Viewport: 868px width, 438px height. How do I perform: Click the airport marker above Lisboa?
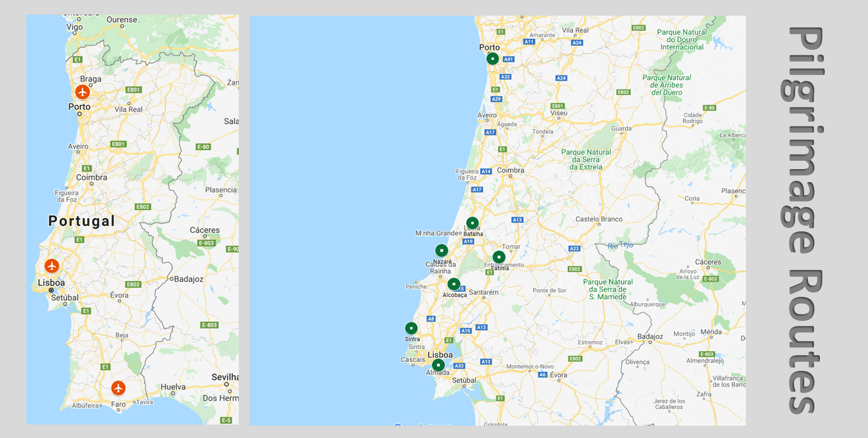click(52, 265)
